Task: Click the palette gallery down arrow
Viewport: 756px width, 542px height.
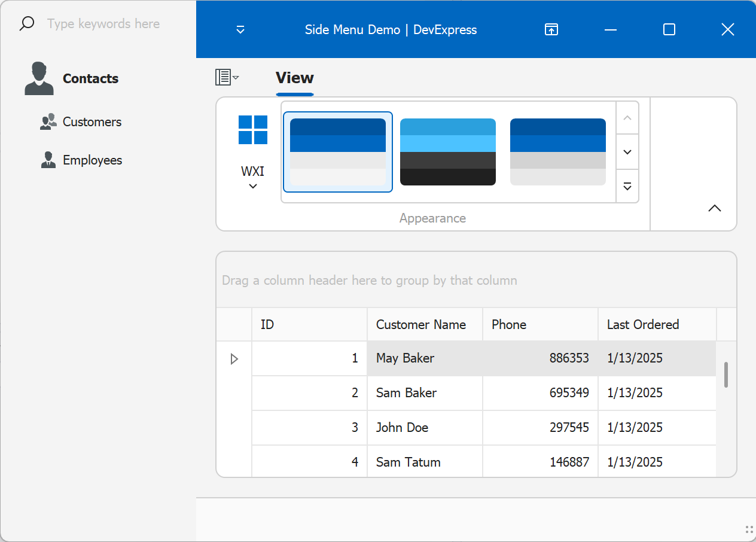Action: pyautogui.click(x=627, y=152)
